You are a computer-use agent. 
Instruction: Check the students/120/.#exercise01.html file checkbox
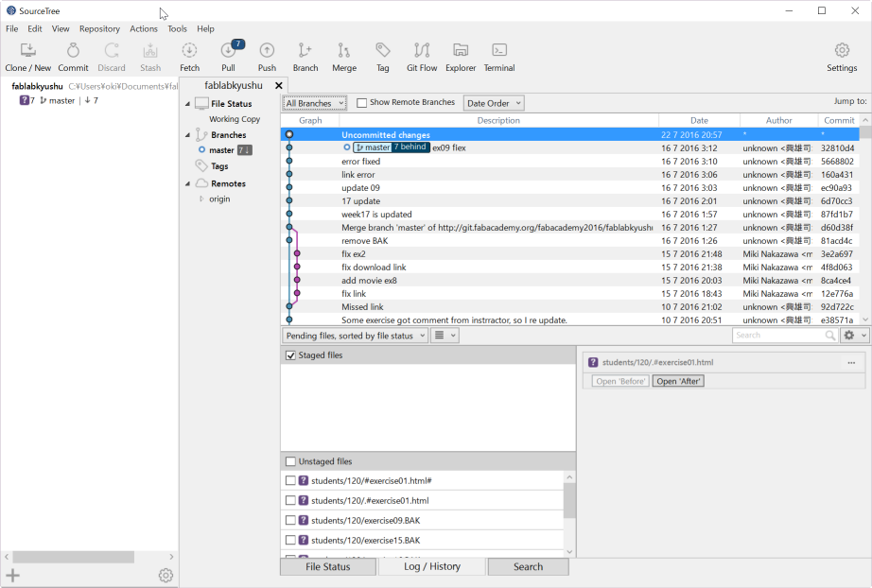pos(290,501)
